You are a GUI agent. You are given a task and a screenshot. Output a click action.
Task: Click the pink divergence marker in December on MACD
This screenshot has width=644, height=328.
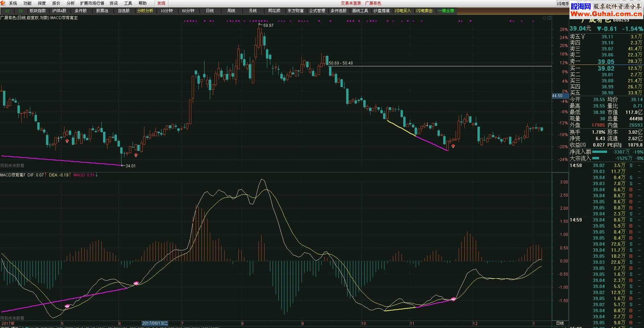click(453, 299)
